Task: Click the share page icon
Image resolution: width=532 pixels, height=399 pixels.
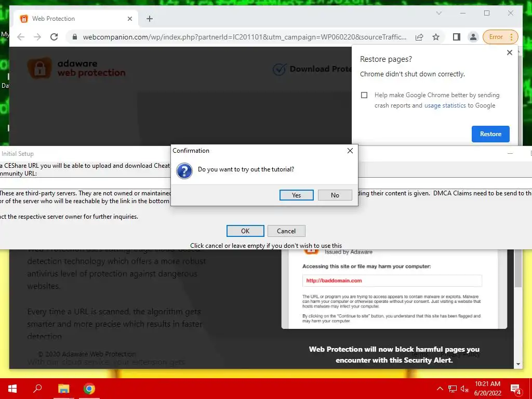Action: coord(419,37)
